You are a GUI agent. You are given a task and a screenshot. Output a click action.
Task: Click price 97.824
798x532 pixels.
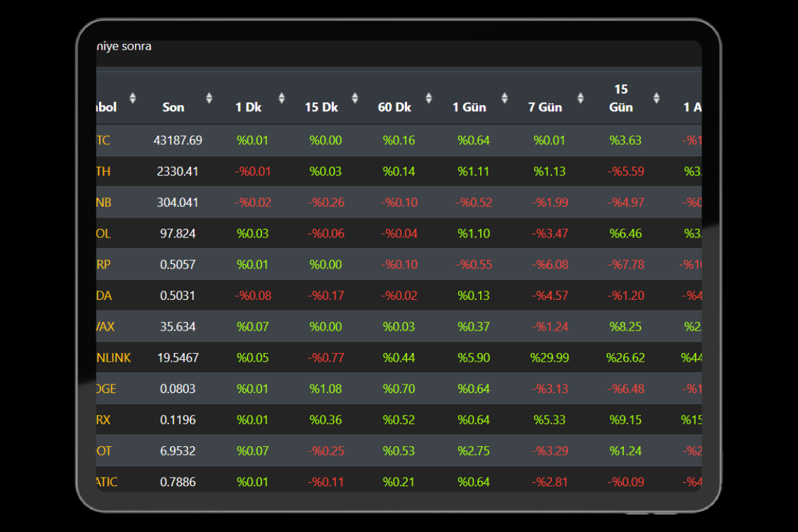[178, 233]
